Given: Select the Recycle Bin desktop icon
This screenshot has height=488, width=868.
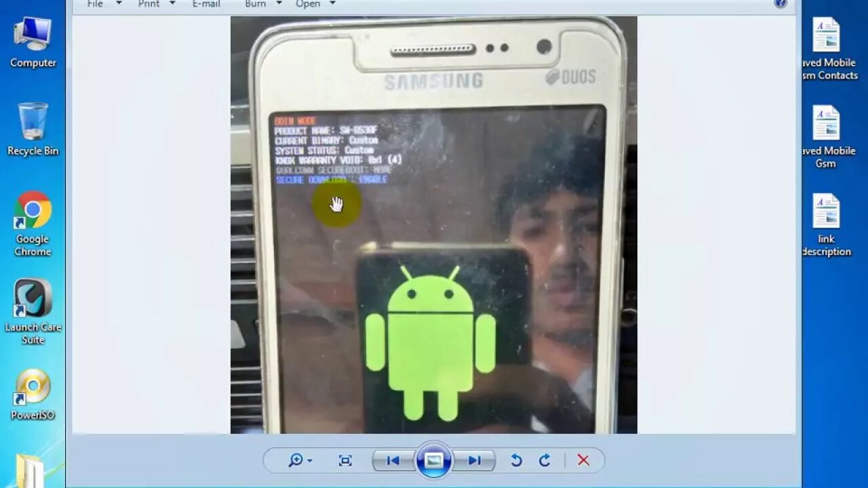Looking at the screenshot, I should point(33,130).
